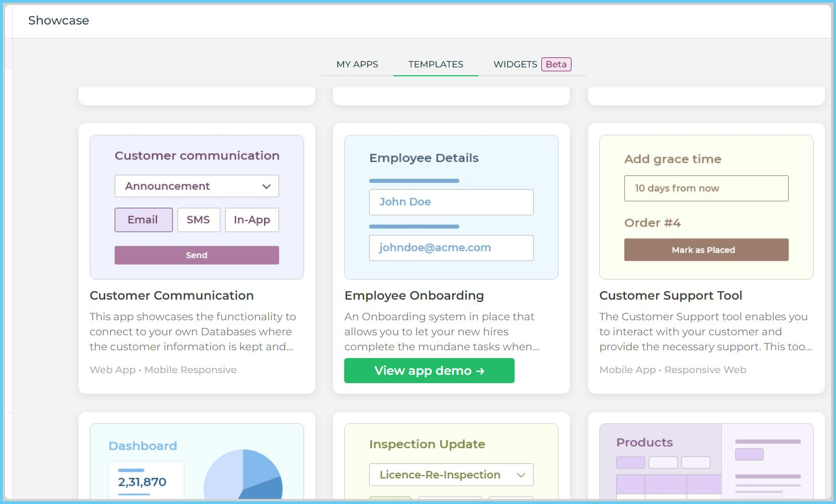Screen dimensions: 836x504
Task: Click the johndoe@acme.com email field
Action: (451, 248)
